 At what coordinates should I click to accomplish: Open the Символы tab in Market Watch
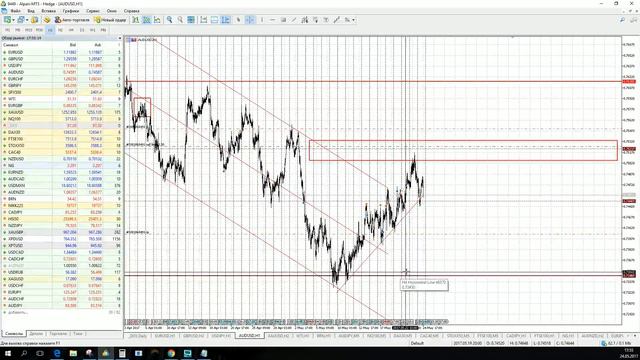click(x=14, y=334)
